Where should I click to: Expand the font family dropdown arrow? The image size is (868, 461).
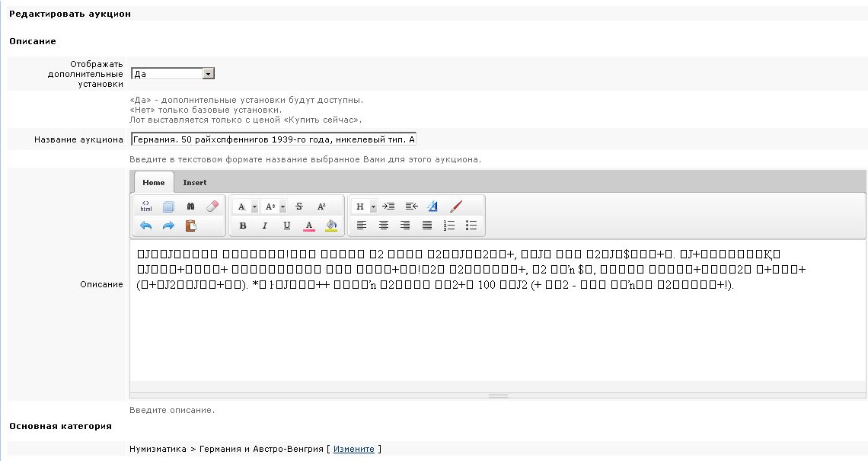(x=254, y=206)
